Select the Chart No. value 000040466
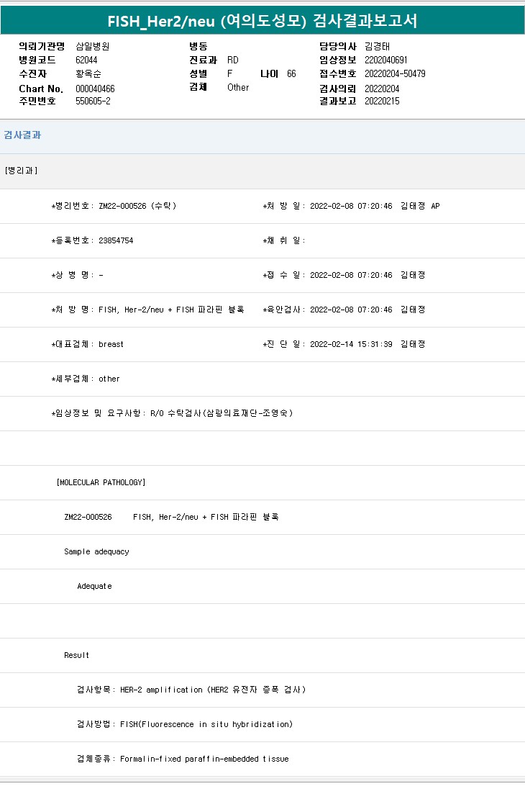 click(95, 89)
